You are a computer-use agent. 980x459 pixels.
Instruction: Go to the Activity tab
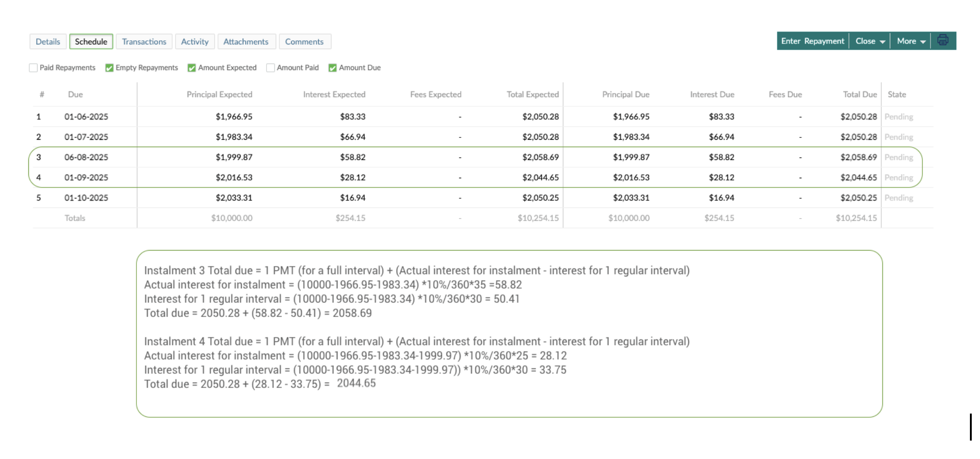[195, 42]
